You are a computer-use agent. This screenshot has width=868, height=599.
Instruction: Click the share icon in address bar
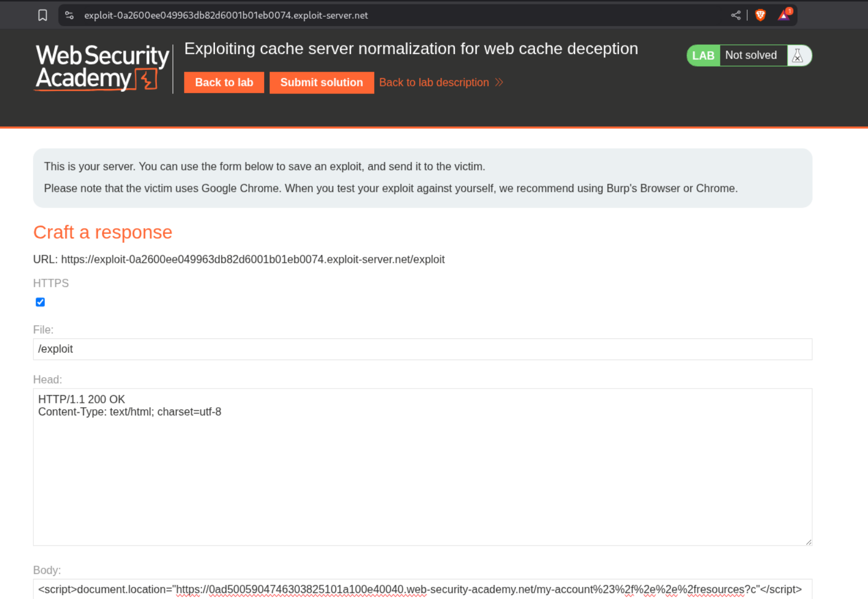coord(736,15)
